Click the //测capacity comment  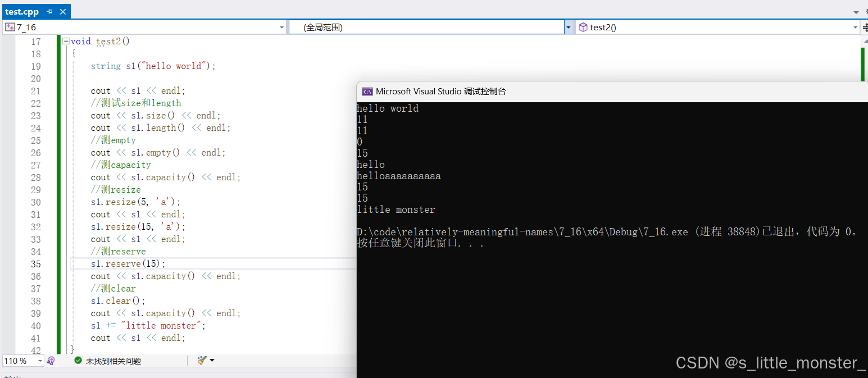coord(121,165)
